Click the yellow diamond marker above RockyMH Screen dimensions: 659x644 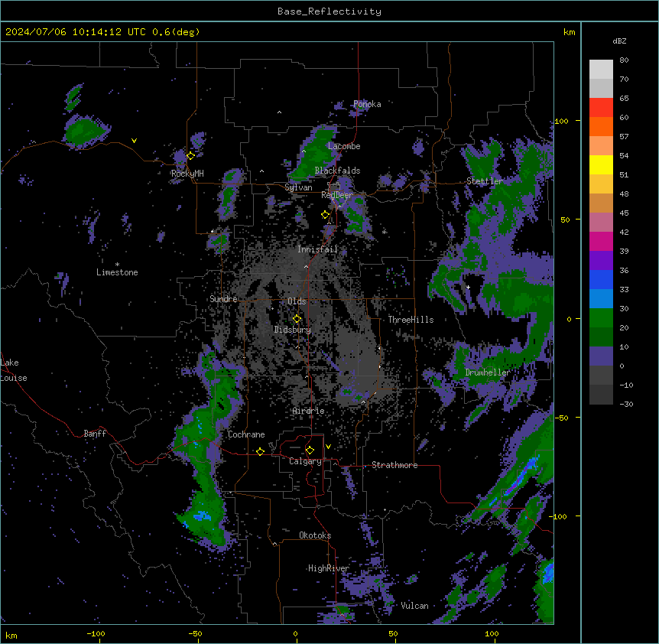(190, 155)
